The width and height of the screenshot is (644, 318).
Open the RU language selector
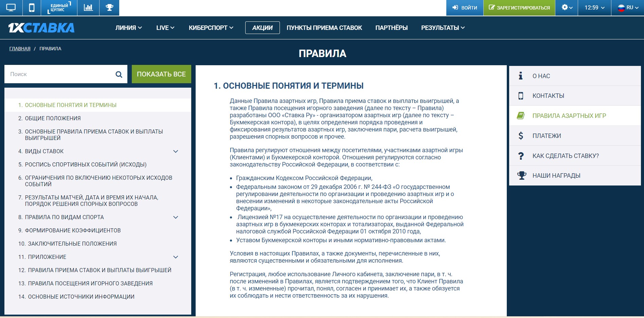tap(628, 8)
